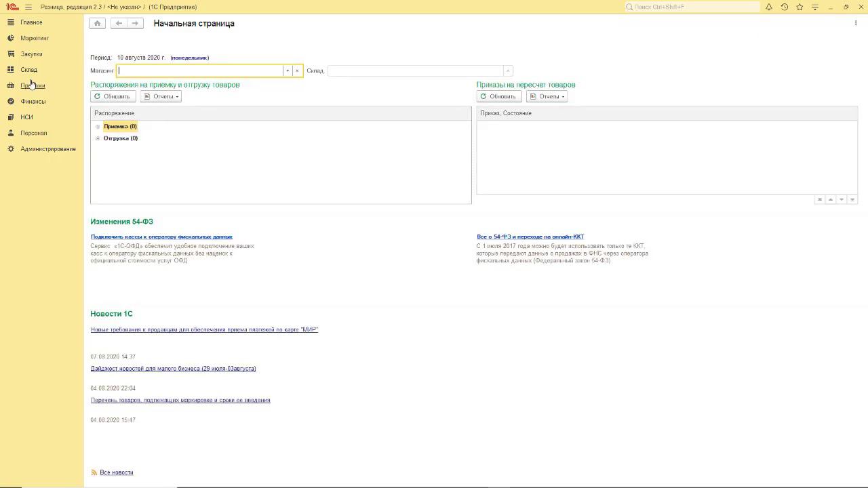Go to the Склад section in the sidebar
This screenshot has width=868, height=488.
[28, 70]
